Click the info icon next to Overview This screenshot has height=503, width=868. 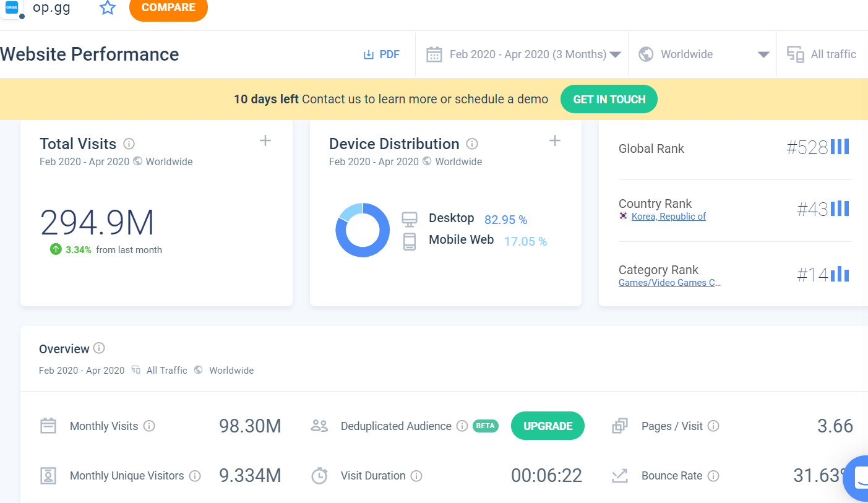99,348
